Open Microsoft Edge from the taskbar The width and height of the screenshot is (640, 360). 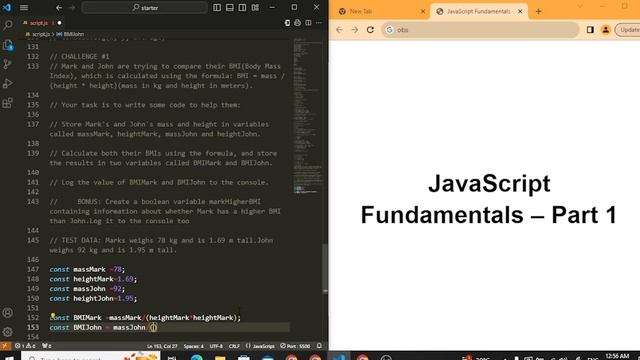(196, 356)
